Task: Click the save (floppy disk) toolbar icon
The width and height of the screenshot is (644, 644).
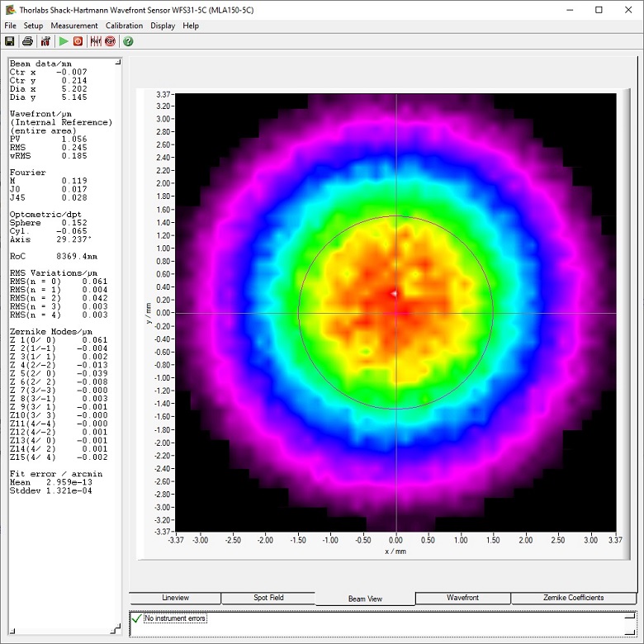Action: 10,41
